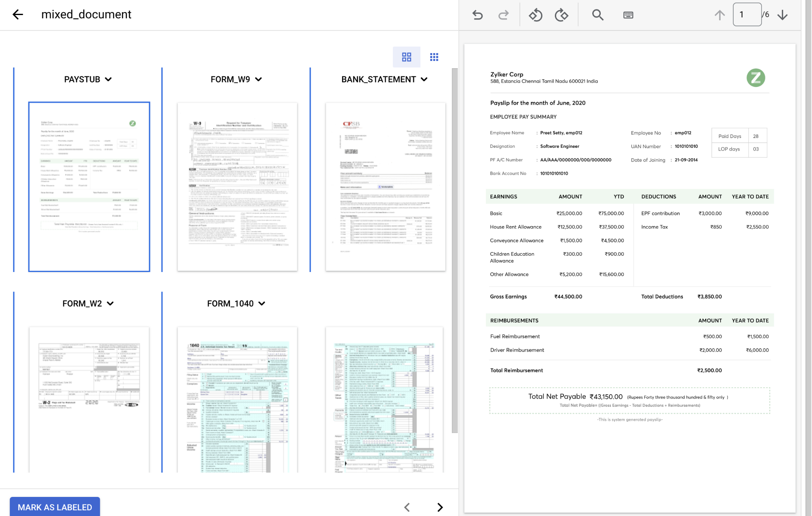Click the back arrow beside mixed_document
The height and width of the screenshot is (516, 812).
click(18, 15)
